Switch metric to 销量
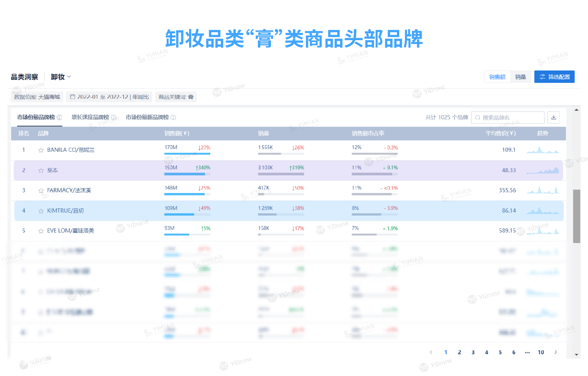The width and height of the screenshot is (588, 376). (521, 77)
